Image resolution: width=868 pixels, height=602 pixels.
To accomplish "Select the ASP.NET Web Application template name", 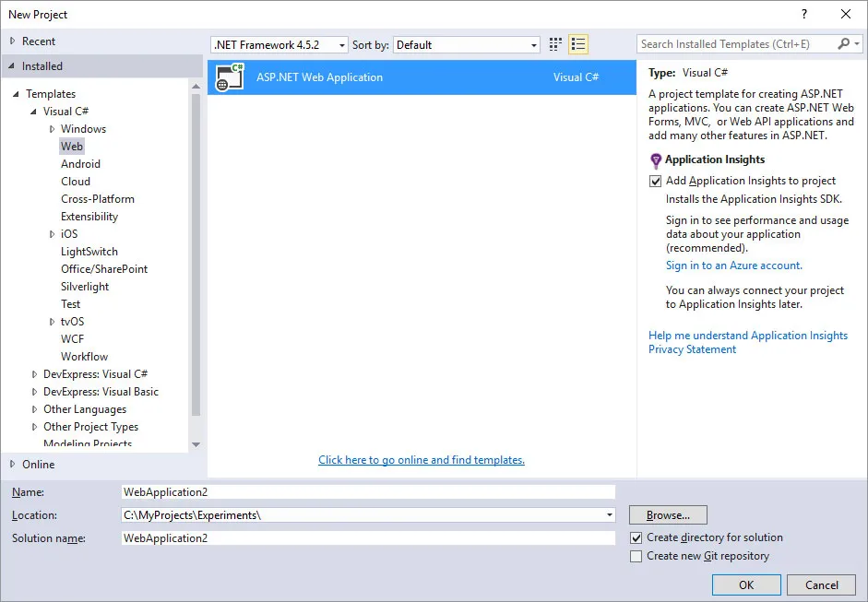I will 319,77.
